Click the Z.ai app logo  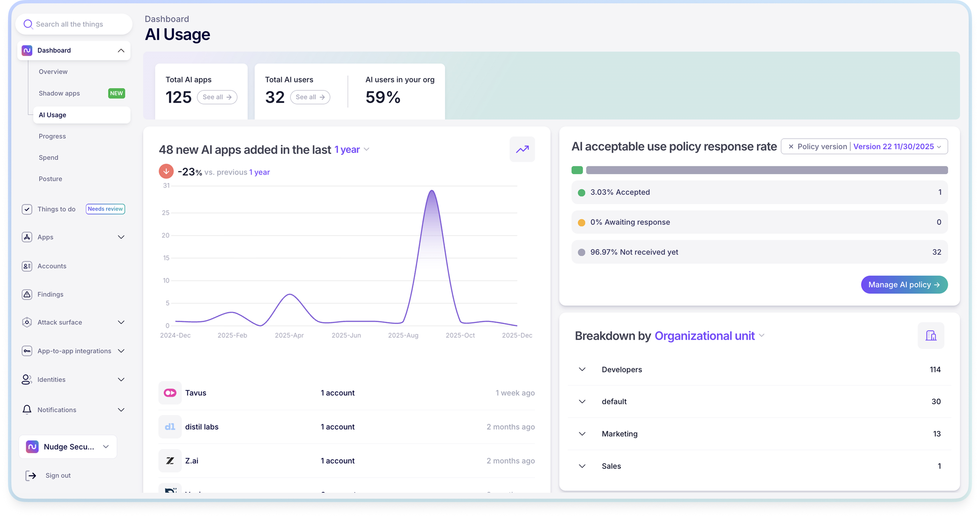click(x=170, y=460)
